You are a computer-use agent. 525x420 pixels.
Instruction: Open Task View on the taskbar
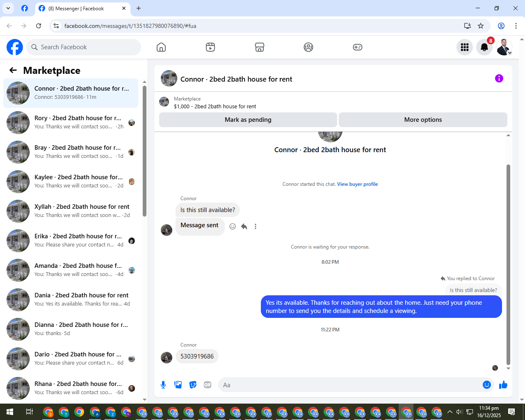(30, 412)
